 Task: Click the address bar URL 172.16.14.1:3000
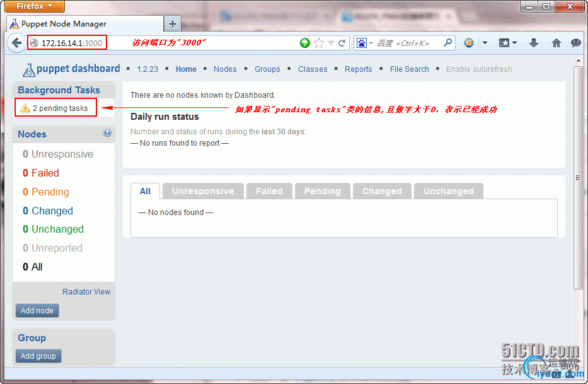click(x=72, y=43)
